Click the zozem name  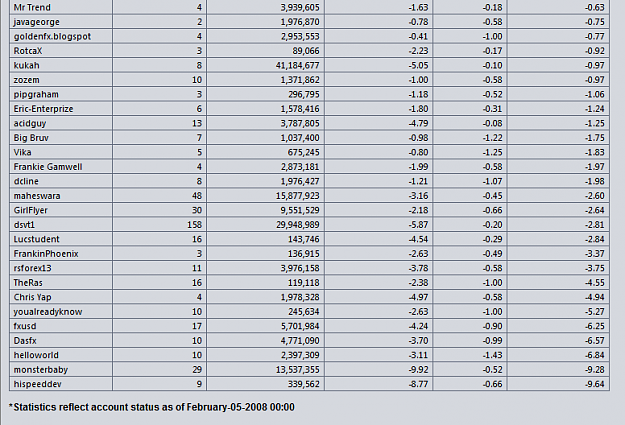click(26, 80)
